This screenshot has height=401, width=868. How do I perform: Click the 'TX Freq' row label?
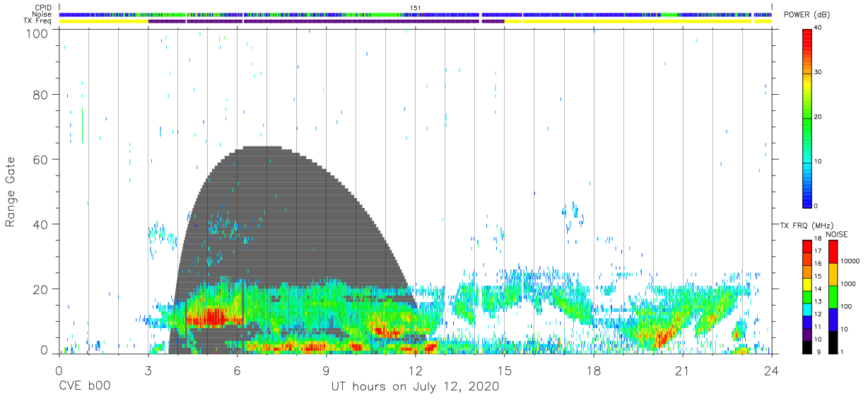39,21
